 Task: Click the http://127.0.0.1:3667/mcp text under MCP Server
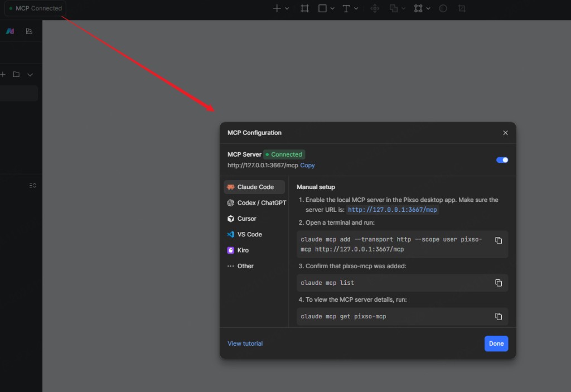coord(263,166)
